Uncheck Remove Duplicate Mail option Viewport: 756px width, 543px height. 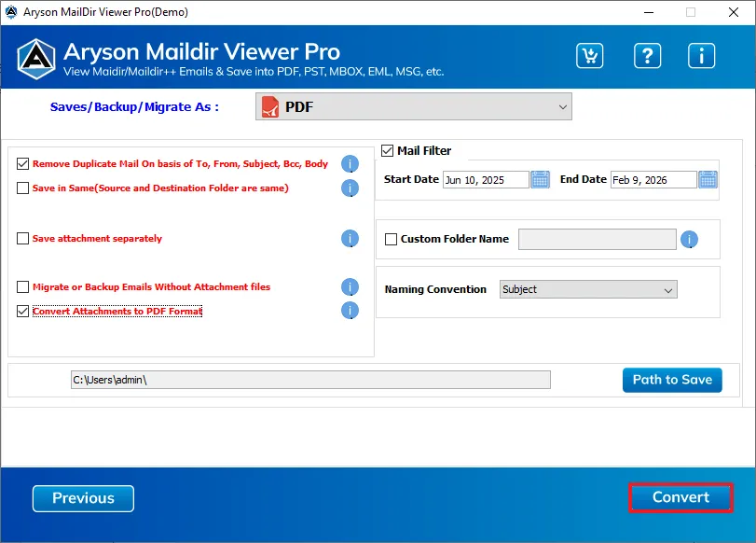22,163
